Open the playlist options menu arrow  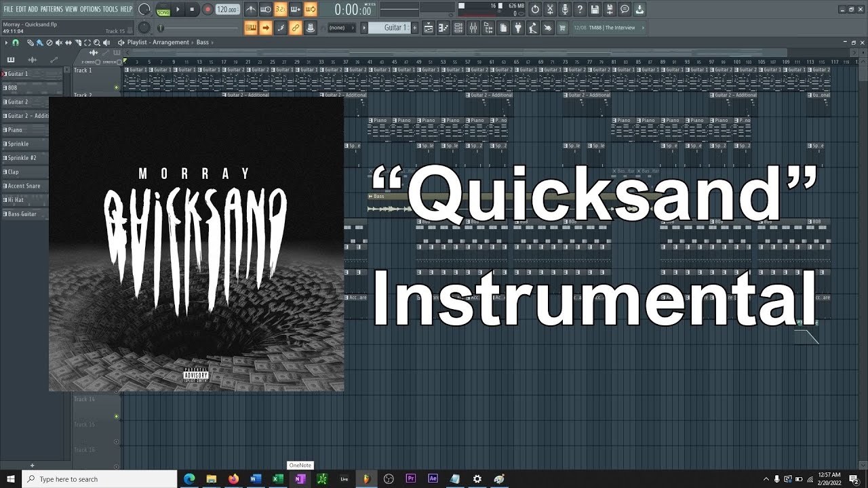coord(6,42)
